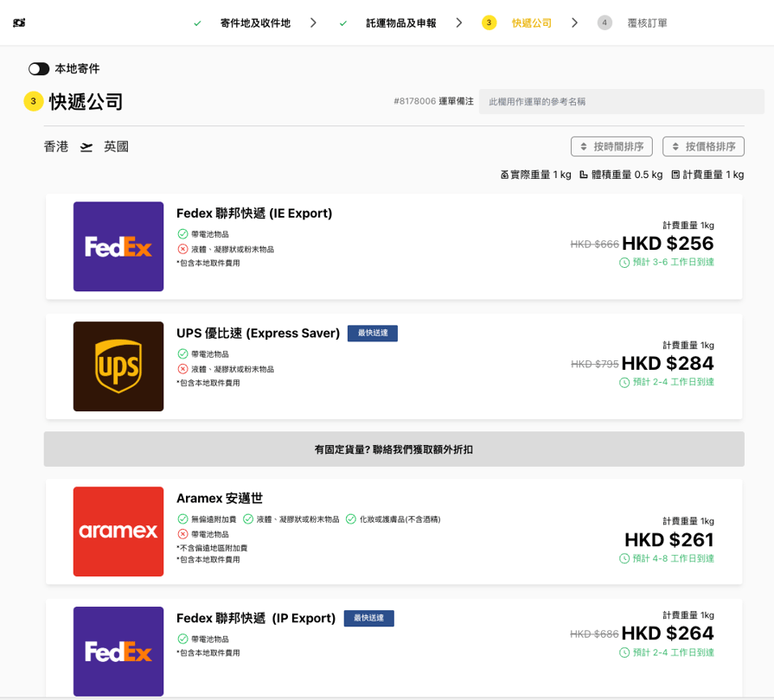The width and height of the screenshot is (774, 700).
Task: Click the site logo in top-left corner
Action: tap(19, 22)
